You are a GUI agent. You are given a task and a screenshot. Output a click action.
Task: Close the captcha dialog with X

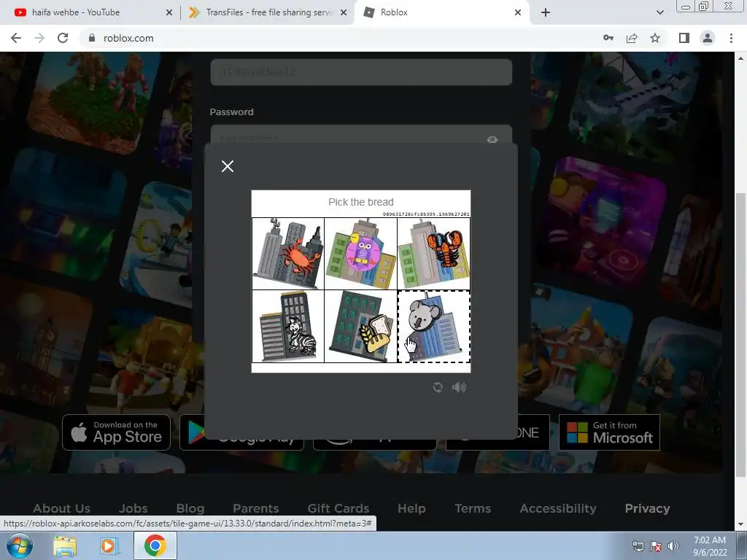(x=228, y=166)
